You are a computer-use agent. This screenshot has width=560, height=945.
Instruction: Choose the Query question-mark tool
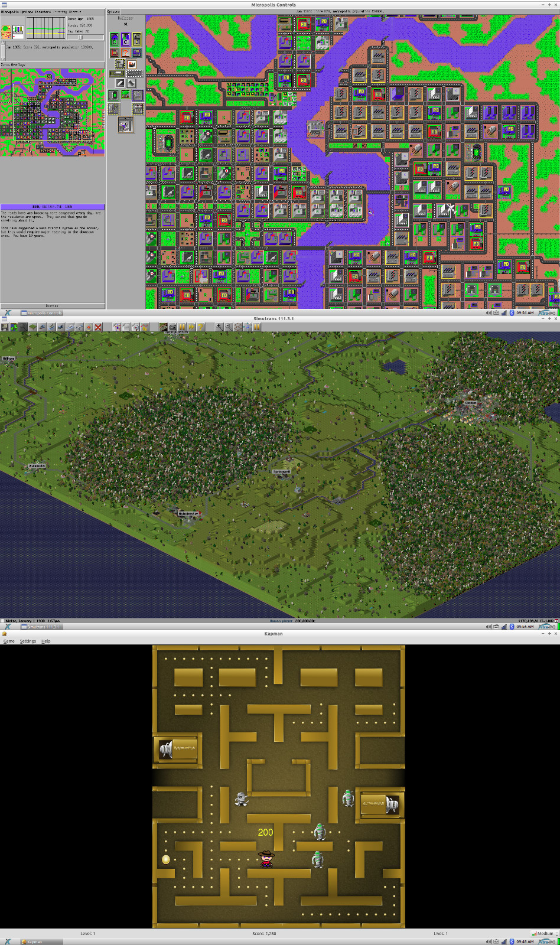pos(126,53)
